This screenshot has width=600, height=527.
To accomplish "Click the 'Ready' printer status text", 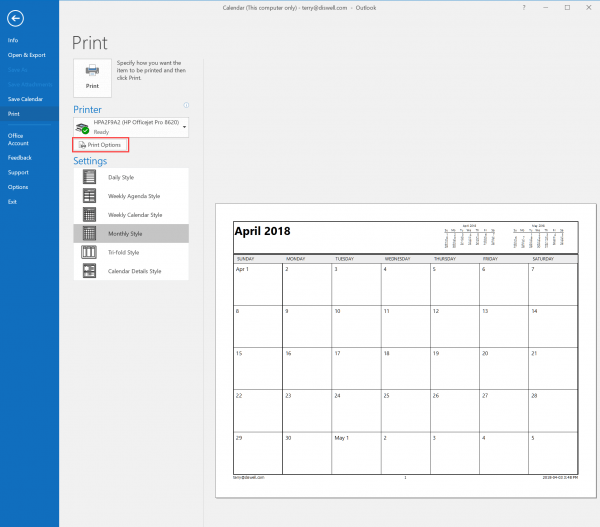I will (x=101, y=132).
